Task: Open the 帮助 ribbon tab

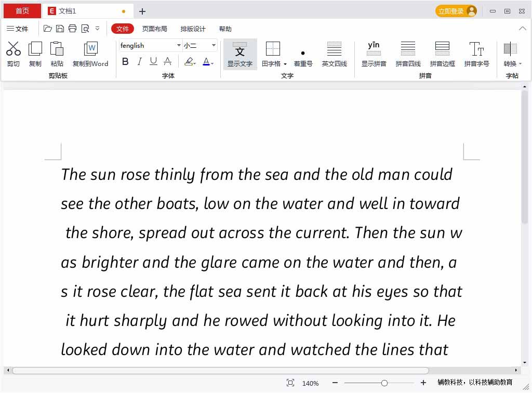Action: click(x=225, y=29)
